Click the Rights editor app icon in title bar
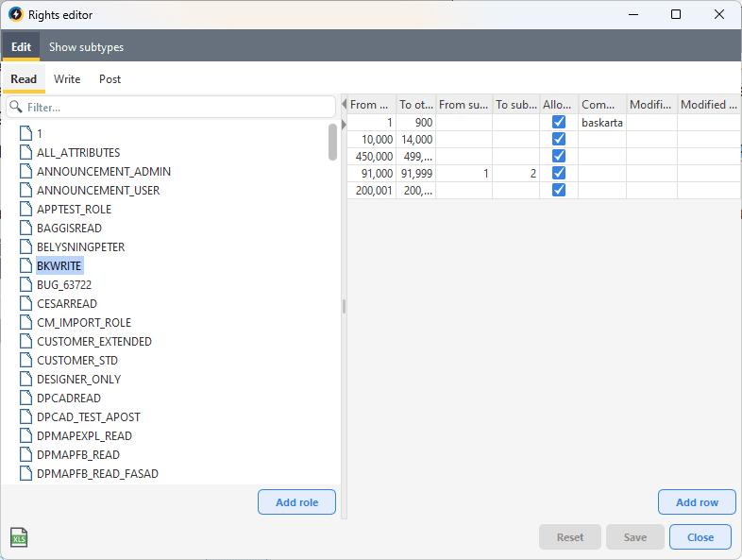 (15, 15)
